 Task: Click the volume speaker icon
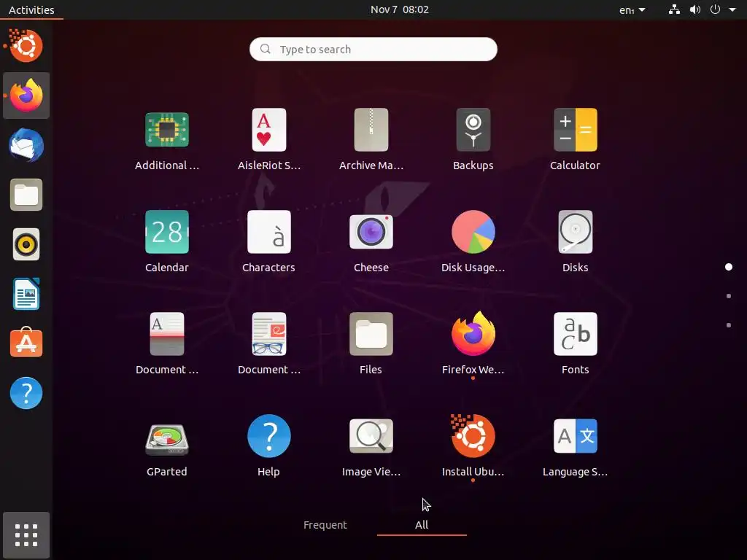(x=695, y=9)
